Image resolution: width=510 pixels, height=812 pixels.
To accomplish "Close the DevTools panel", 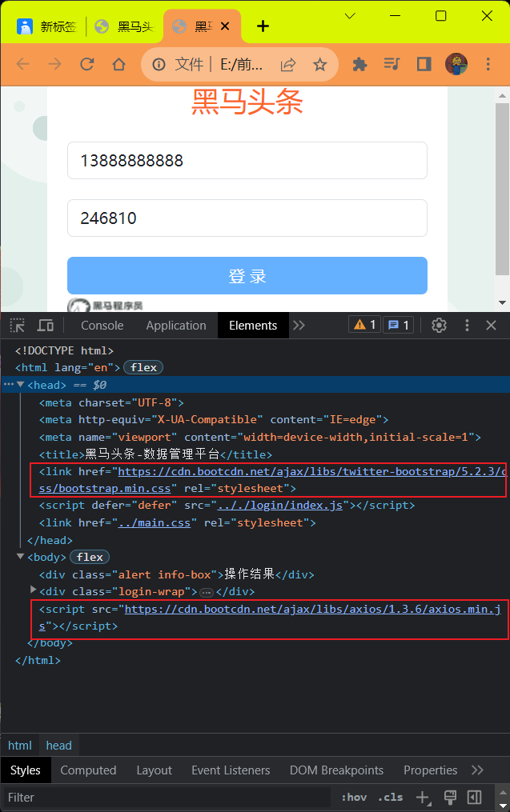I will coord(492,326).
